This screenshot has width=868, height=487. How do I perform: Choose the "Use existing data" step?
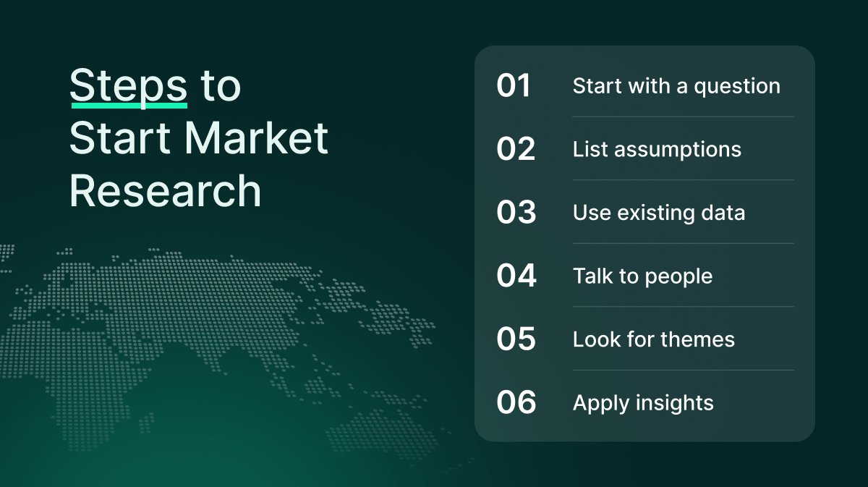coord(658,213)
